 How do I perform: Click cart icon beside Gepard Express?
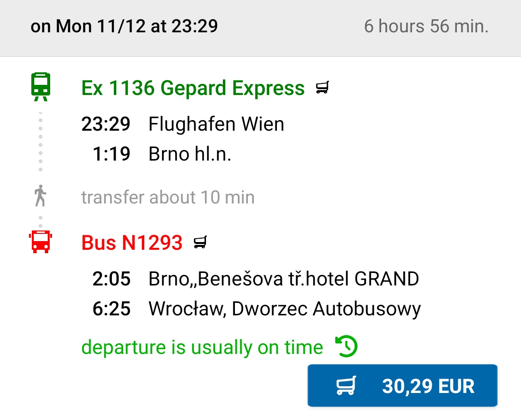pyautogui.click(x=322, y=88)
